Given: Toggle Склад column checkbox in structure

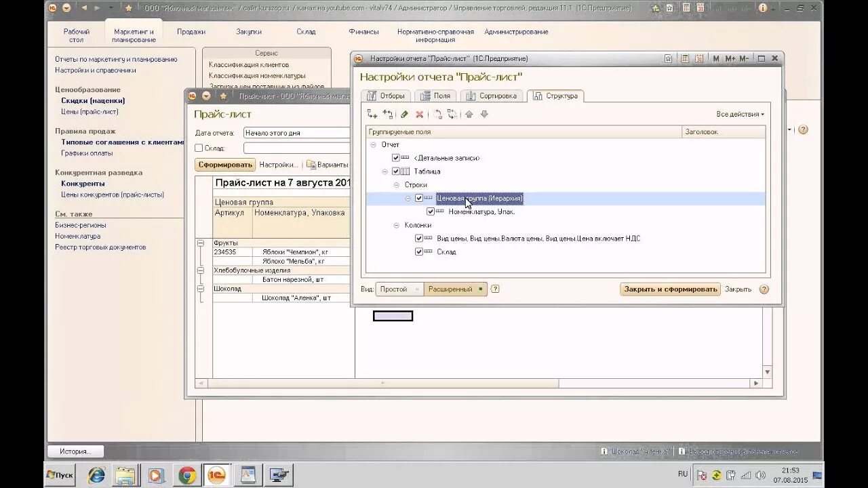Looking at the screenshot, I should click(x=419, y=251).
